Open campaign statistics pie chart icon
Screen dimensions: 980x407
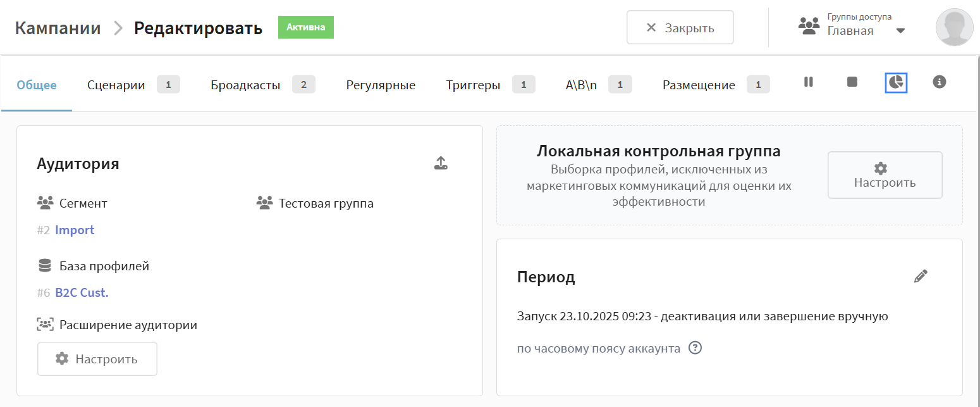[x=896, y=82]
